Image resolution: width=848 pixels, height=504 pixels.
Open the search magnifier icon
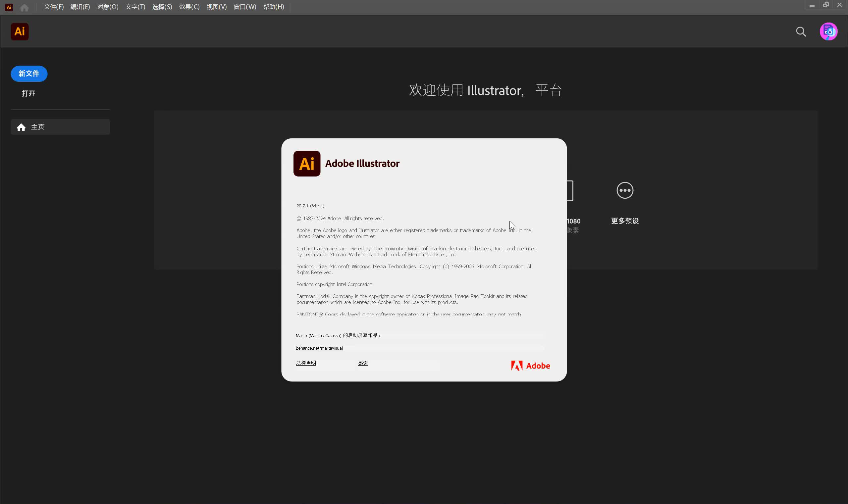click(801, 31)
